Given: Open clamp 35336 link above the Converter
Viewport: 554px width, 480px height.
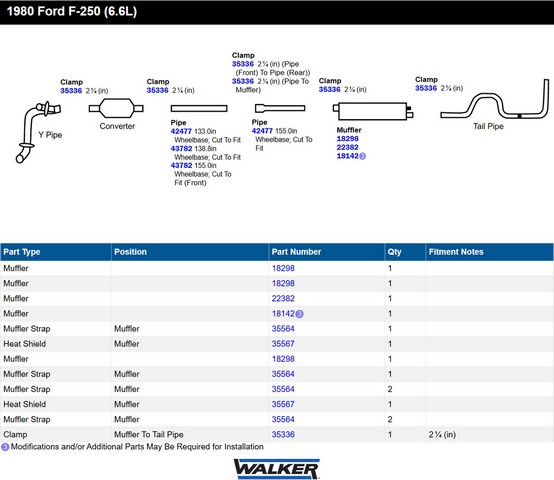Looking at the screenshot, I should tap(158, 90).
